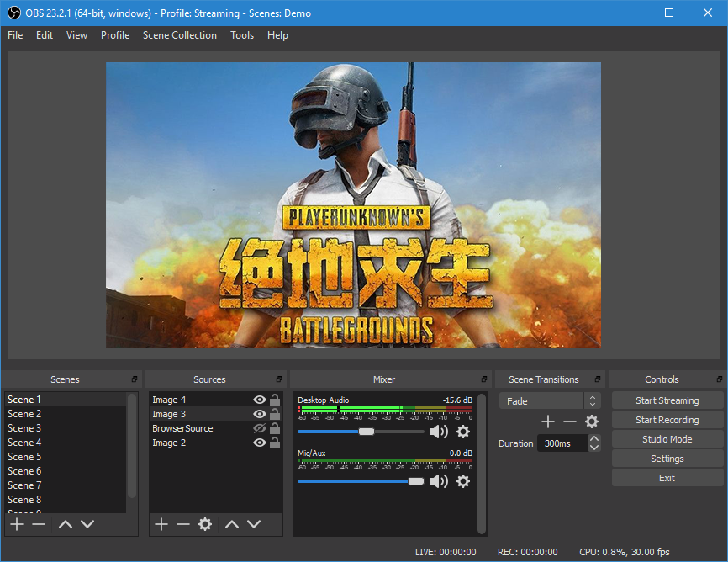Undock the Scenes panel
The image size is (728, 562).
135,379
